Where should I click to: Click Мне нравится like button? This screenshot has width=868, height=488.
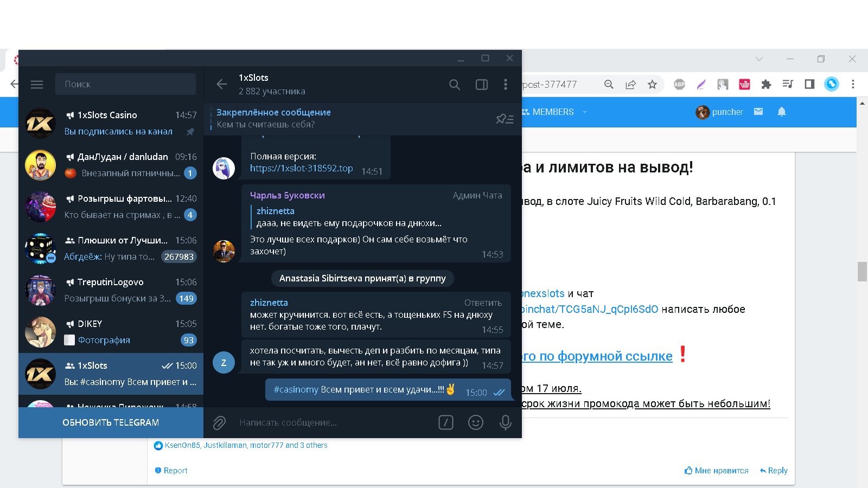coord(716,471)
